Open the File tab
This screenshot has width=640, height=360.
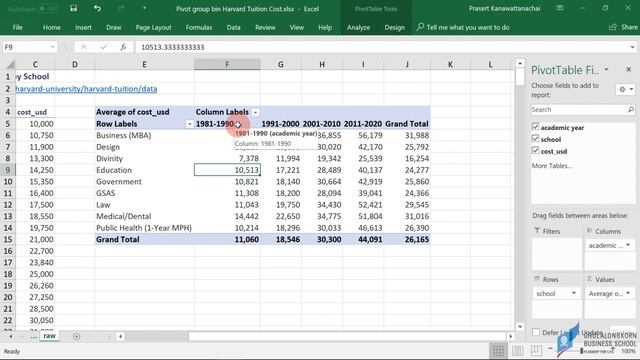click(18, 27)
